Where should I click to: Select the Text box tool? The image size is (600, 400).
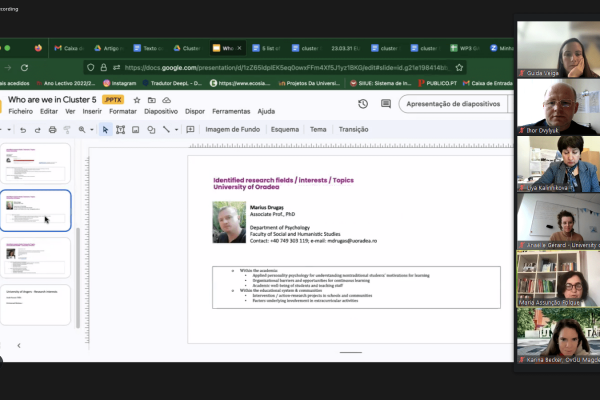(x=121, y=130)
